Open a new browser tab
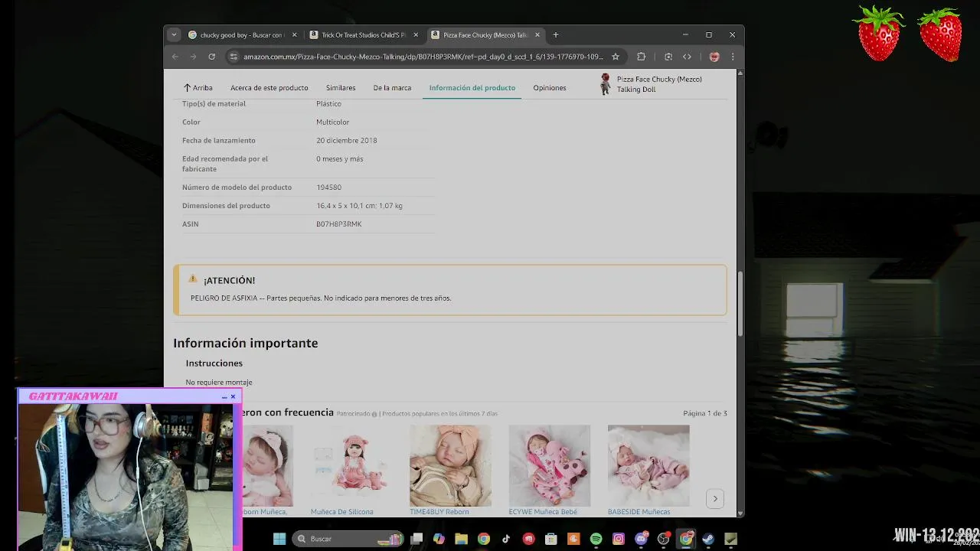 [x=556, y=34]
